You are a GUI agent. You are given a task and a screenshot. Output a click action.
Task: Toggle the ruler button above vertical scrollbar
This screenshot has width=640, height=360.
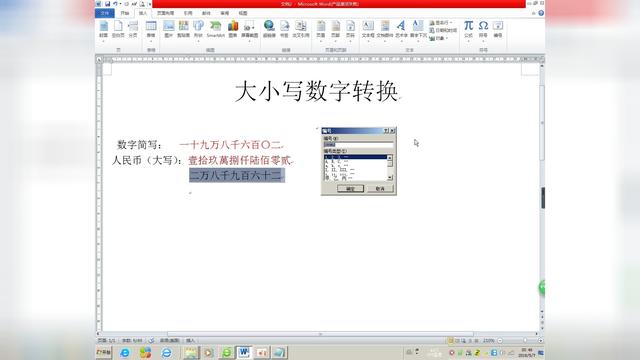[542, 59]
